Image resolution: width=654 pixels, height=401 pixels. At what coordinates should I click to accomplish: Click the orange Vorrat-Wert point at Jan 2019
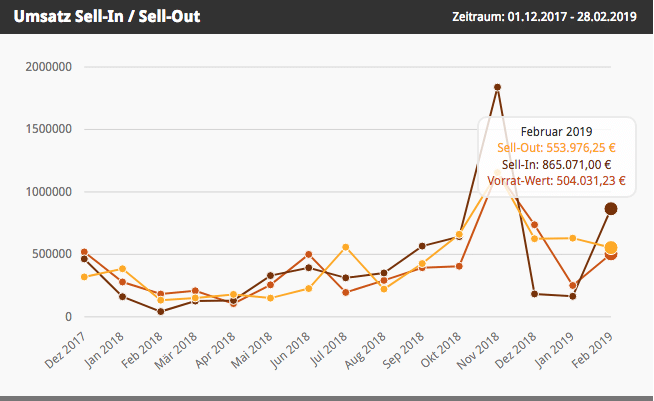click(x=573, y=286)
